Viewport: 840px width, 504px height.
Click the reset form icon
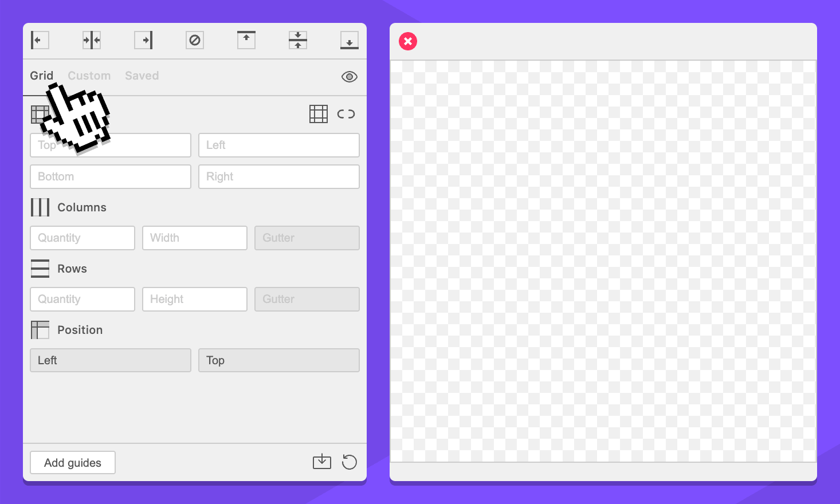[350, 462]
